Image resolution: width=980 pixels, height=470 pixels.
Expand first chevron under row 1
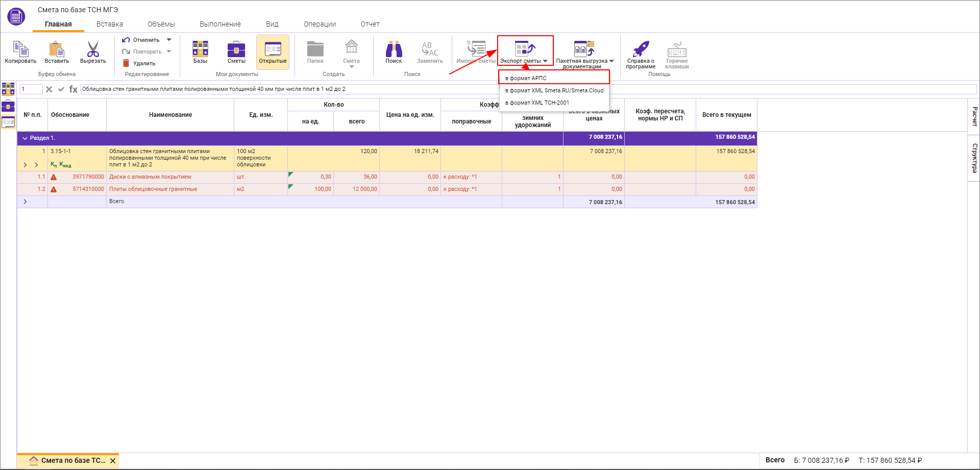(x=25, y=165)
